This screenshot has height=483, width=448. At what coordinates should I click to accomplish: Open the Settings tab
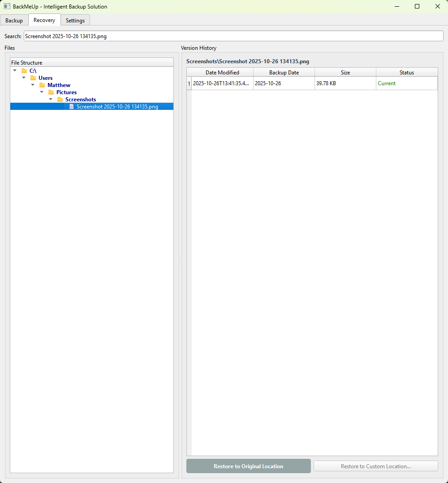(75, 20)
